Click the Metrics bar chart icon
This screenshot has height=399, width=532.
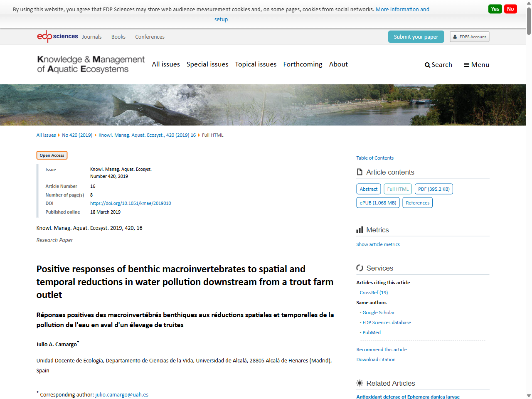(x=359, y=229)
